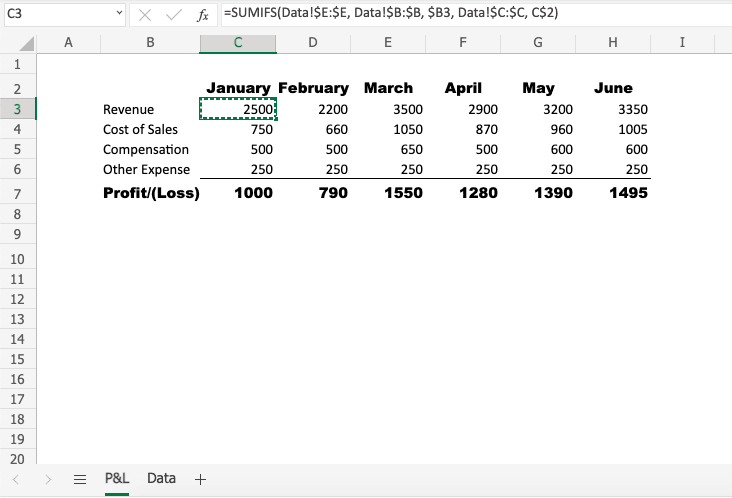Open the all sheets list icon

[80, 479]
